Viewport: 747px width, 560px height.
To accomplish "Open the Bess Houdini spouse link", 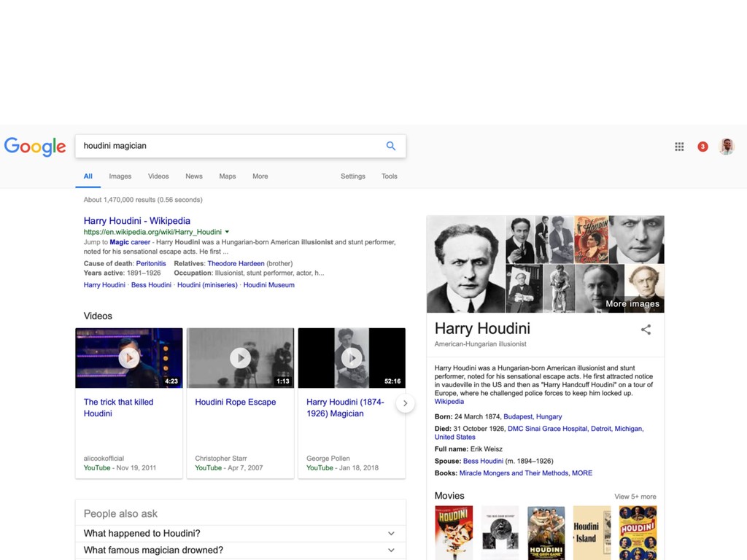I will click(483, 461).
